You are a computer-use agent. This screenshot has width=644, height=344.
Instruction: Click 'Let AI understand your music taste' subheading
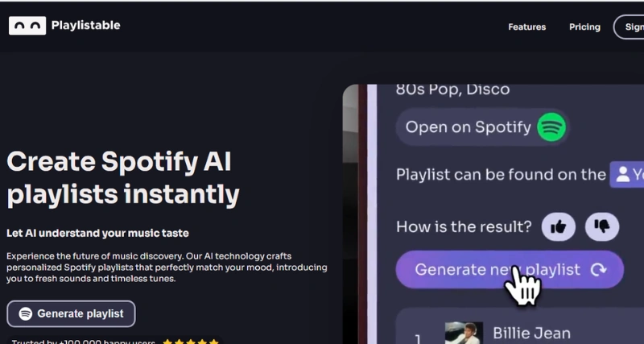coord(97,233)
